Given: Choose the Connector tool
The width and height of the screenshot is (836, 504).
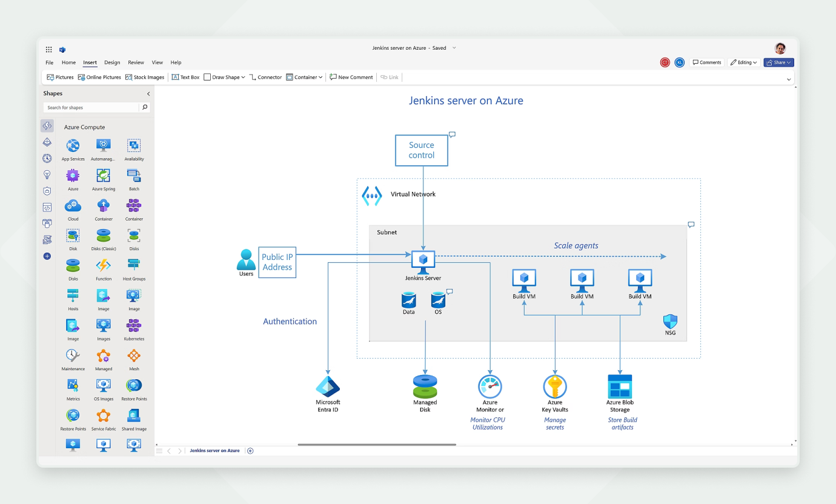Looking at the screenshot, I should coord(266,78).
